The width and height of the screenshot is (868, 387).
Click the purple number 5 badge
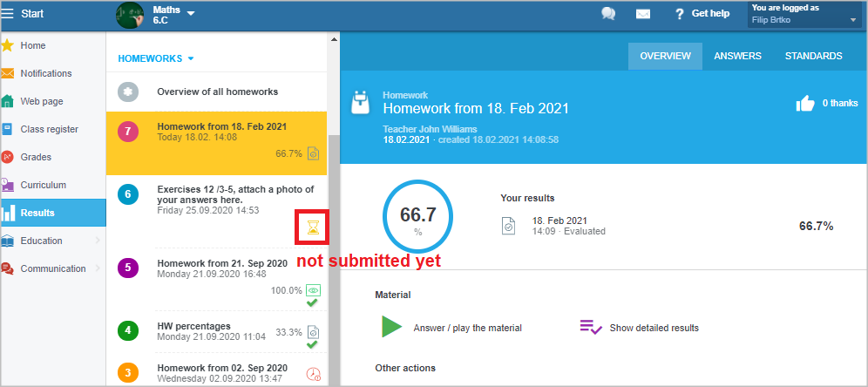click(x=128, y=268)
